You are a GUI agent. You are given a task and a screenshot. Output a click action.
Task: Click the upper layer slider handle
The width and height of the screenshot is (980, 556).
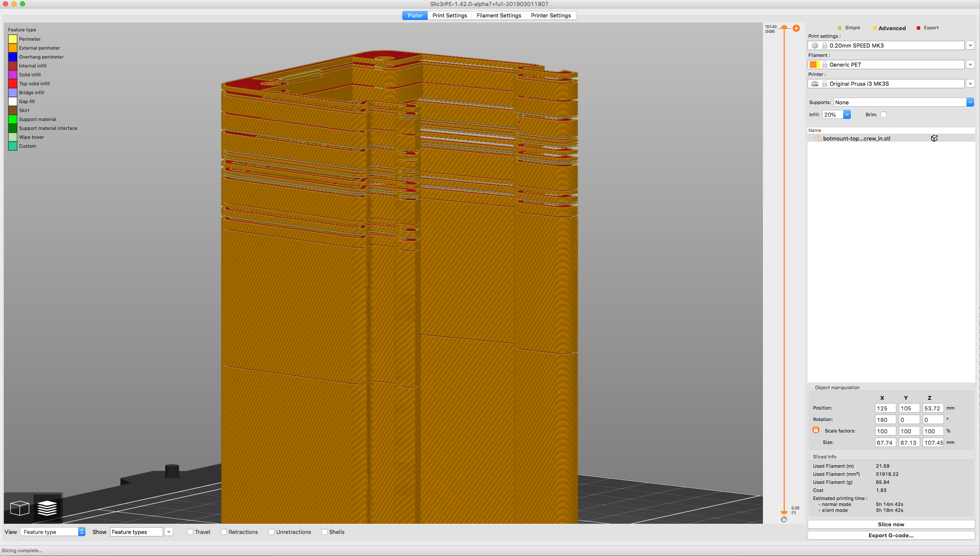[x=784, y=27]
